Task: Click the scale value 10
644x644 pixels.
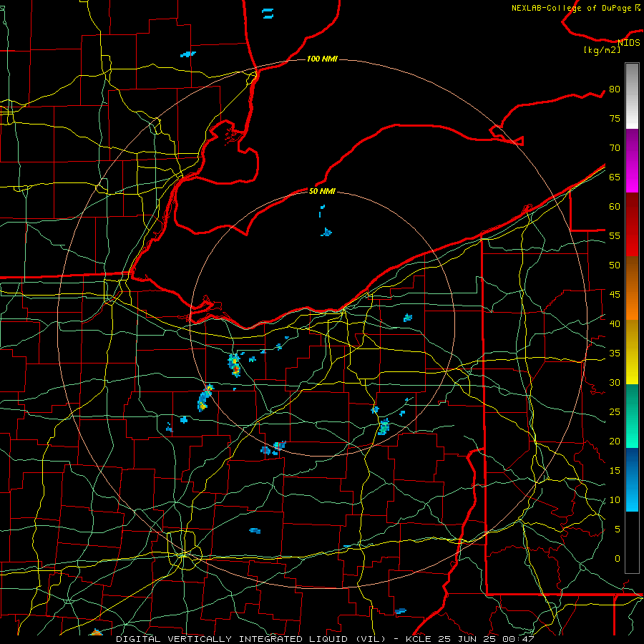Action: tap(615, 500)
